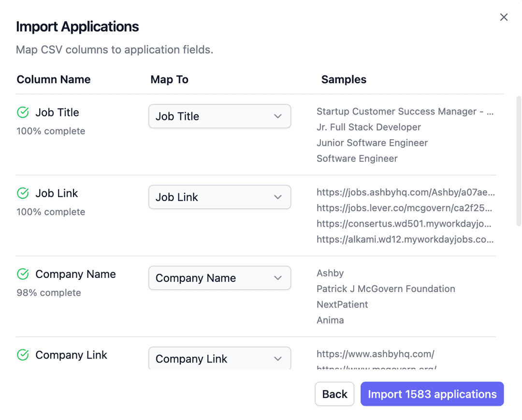Viewport: 522px width, 420px height.
Task: Click the green checkmark beside Job Title
Action: (22, 112)
